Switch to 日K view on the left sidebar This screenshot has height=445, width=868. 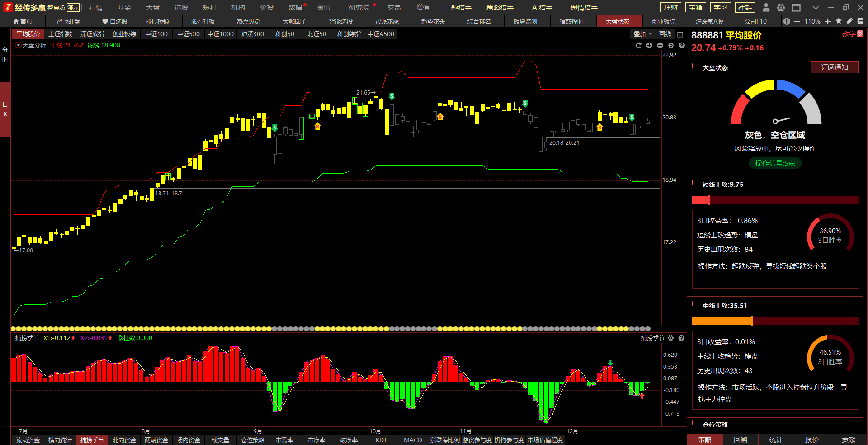[5, 109]
